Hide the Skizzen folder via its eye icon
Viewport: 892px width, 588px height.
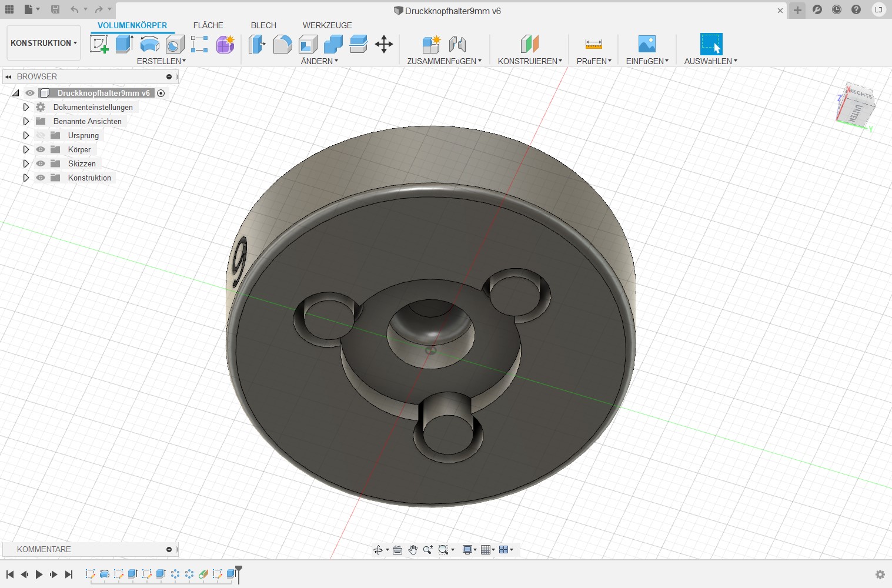point(41,163)
